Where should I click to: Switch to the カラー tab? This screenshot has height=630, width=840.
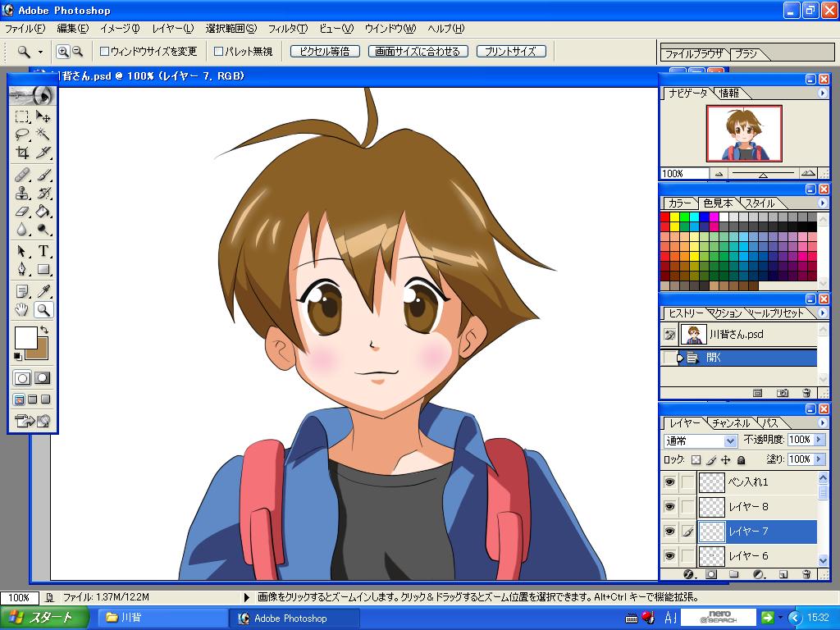click(x=679, y=203)
